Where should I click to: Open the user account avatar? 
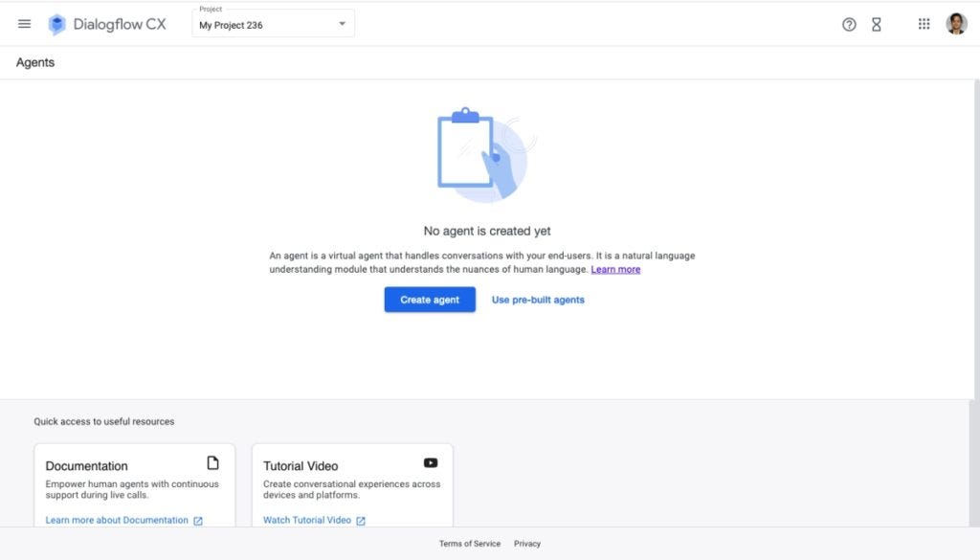[x=956, y=24]
